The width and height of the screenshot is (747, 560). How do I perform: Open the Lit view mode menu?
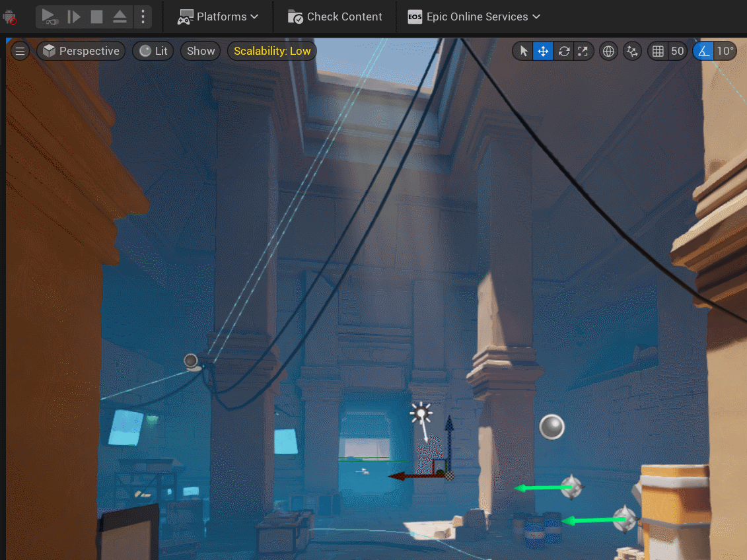point(154,52)
